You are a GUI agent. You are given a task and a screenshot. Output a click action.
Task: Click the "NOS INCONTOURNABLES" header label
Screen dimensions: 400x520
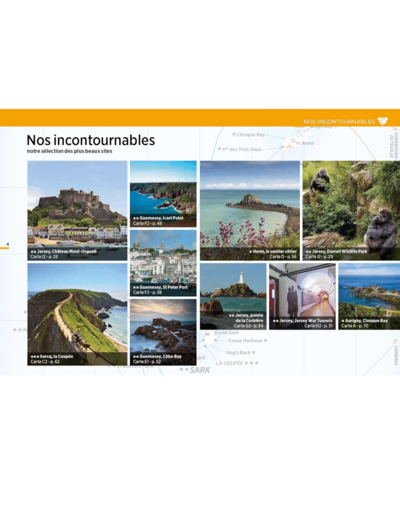(x=339, y=122)
